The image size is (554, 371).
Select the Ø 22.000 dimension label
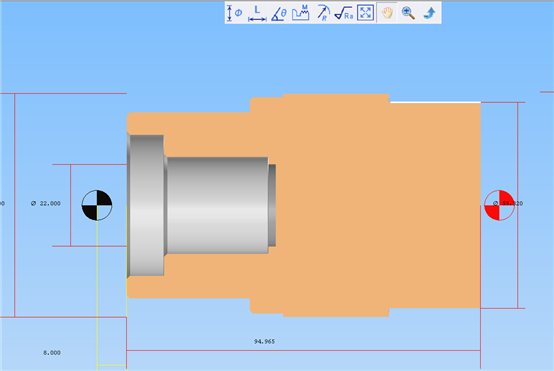(x=46, y=204)
